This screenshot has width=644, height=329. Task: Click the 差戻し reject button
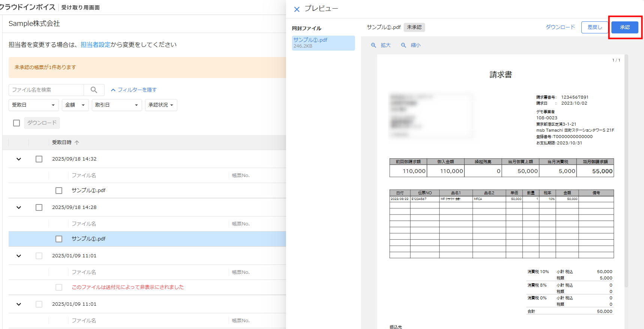595,27
